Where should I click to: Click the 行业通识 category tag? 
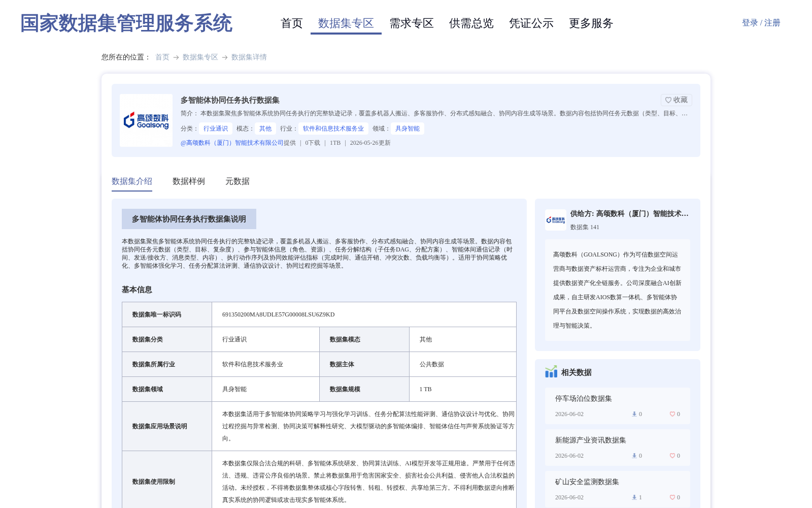click(216, 129)
